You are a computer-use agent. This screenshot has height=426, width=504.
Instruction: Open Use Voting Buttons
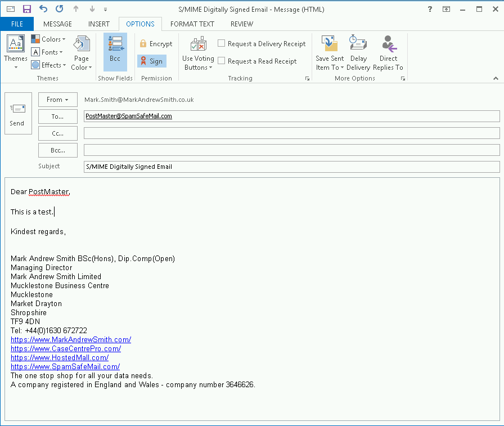tap(198, 54)
